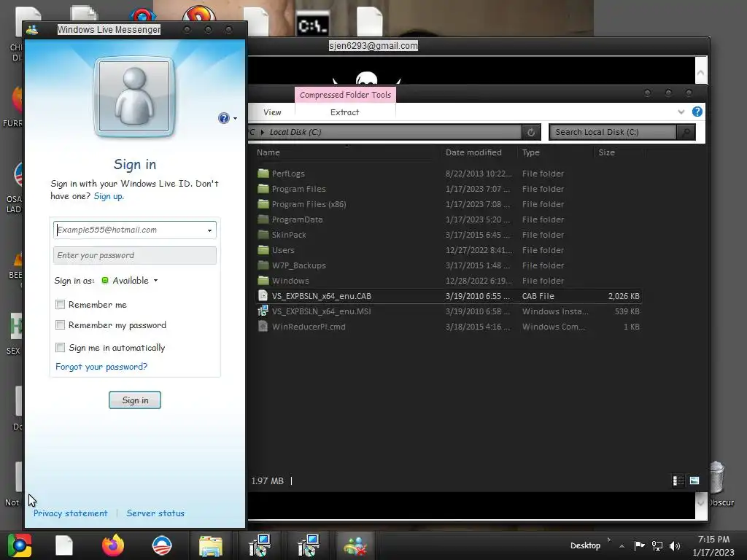
Task: Check Sign me in automatically
Action: point(60,348)
